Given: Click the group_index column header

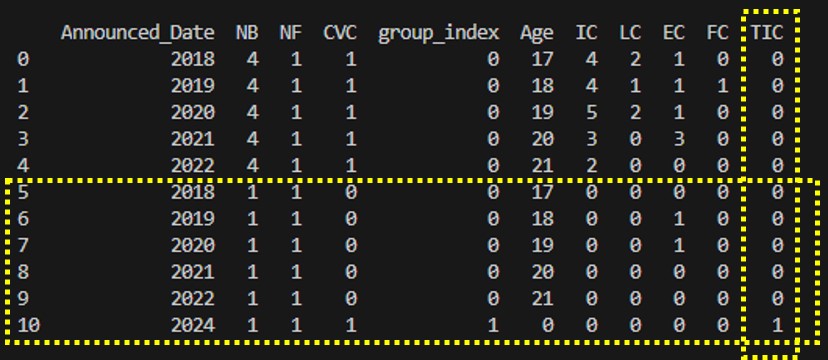Looking at the screenshot, I should pyautogui.click(x=438, y=34).
